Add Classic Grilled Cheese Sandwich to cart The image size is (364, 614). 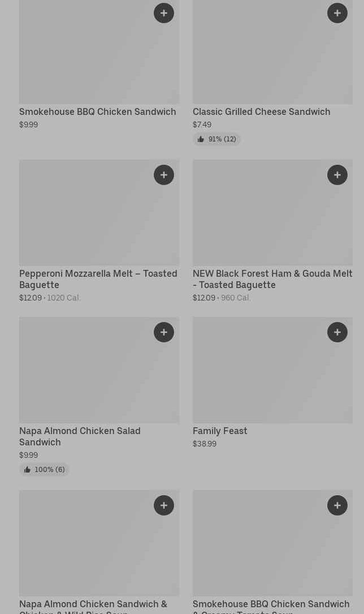pyautogui.click(x=337, y=13)
